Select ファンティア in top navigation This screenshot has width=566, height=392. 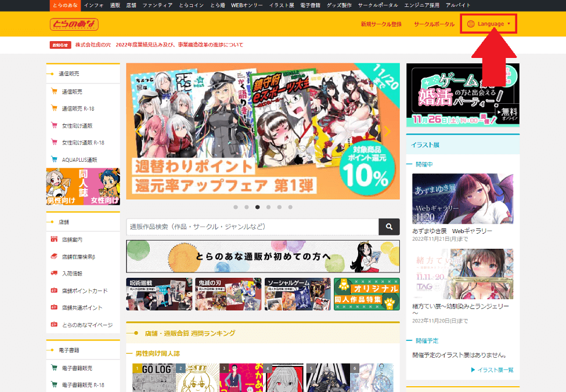tap(157, 5)
